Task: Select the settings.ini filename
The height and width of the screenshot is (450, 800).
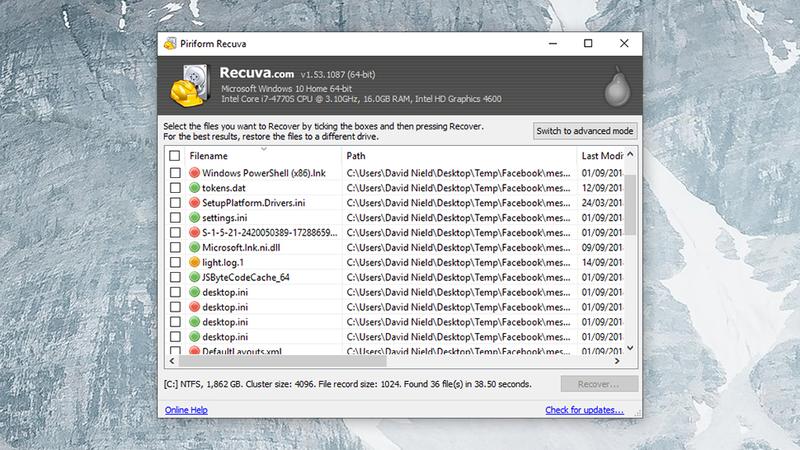Action: [x=224, y=217]
